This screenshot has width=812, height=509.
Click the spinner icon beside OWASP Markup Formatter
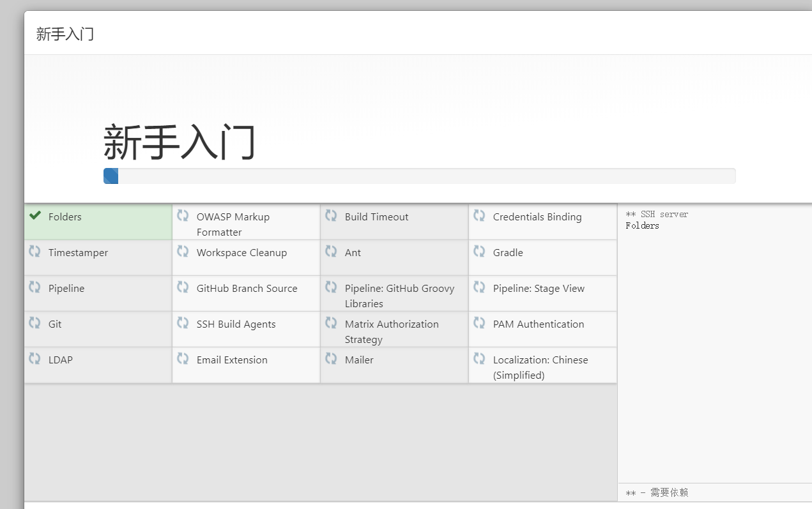tap(183, 216)
